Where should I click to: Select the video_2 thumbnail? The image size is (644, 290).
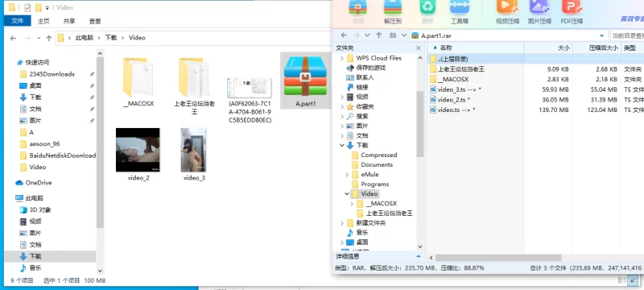[x=138, y=155]
